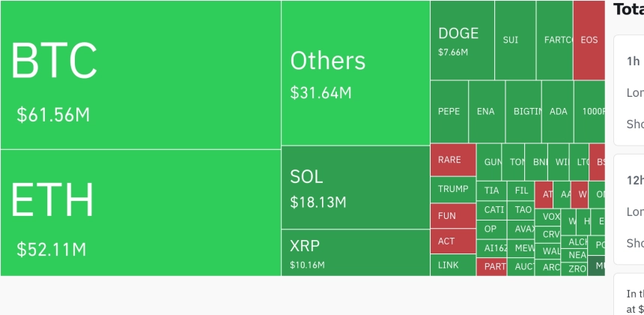This screenshot has width=644, height=315.
Task: Select the red FUN tile
Action: [x=454, y=216]
